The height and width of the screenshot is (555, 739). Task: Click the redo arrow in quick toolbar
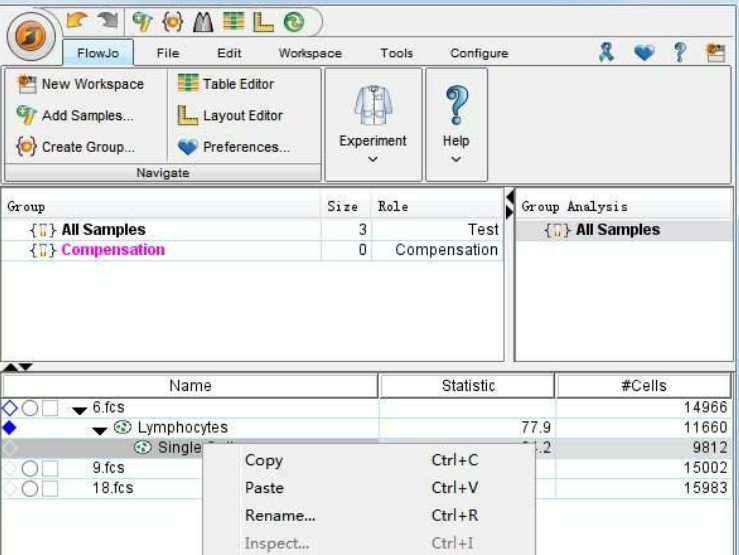click(x=108, y=21)
